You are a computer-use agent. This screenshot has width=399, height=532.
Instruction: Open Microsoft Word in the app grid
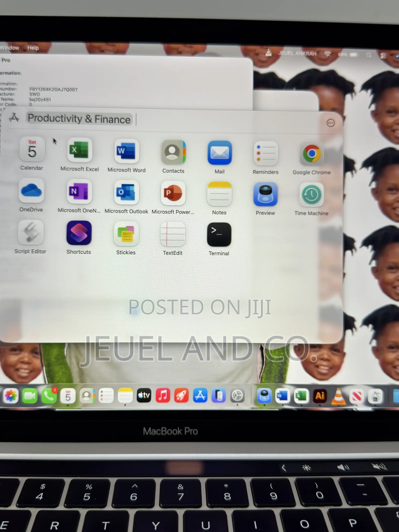[127, 151]
